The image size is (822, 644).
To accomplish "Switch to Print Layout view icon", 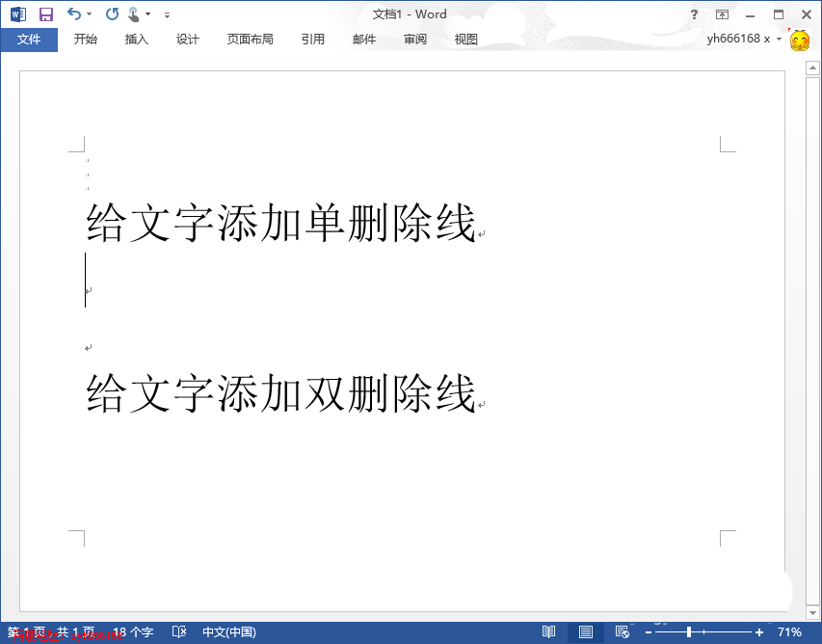I will [x=586, y=632].
